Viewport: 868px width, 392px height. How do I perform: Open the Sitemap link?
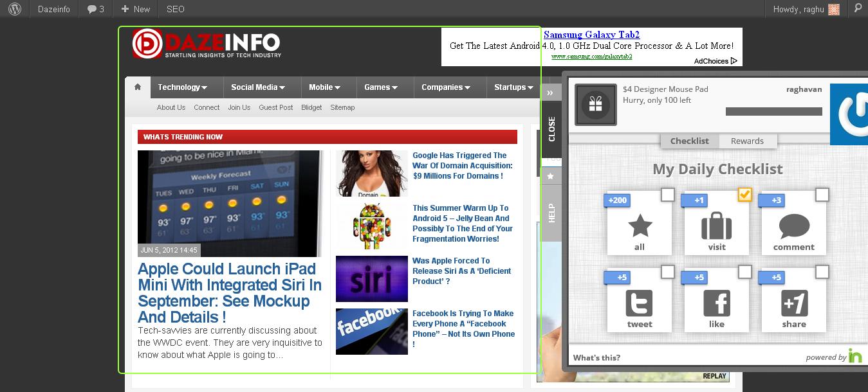click(342, 107)
